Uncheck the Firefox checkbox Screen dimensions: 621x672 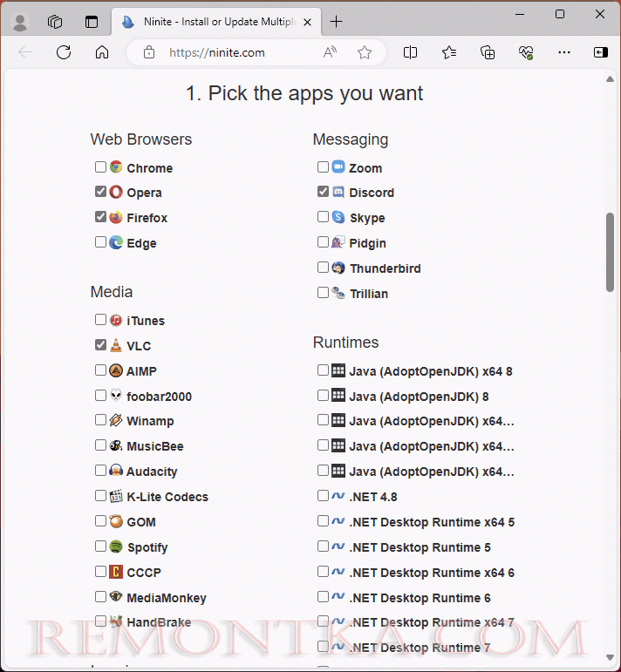(x=100, y=217)
